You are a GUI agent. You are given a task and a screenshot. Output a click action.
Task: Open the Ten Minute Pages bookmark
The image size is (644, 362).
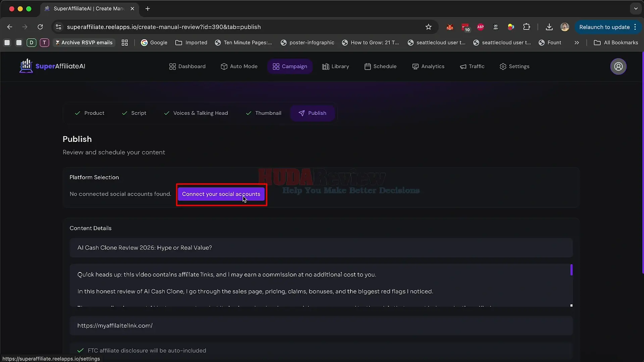coord(243,43)
